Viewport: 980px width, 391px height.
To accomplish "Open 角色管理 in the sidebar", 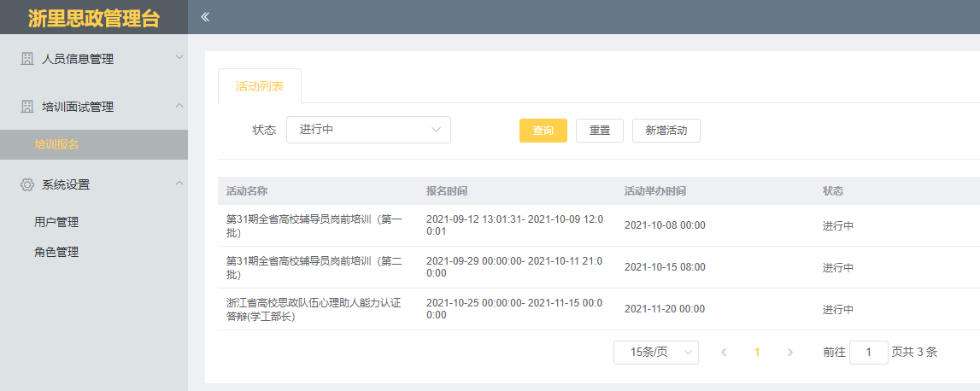I will point(56,252).
